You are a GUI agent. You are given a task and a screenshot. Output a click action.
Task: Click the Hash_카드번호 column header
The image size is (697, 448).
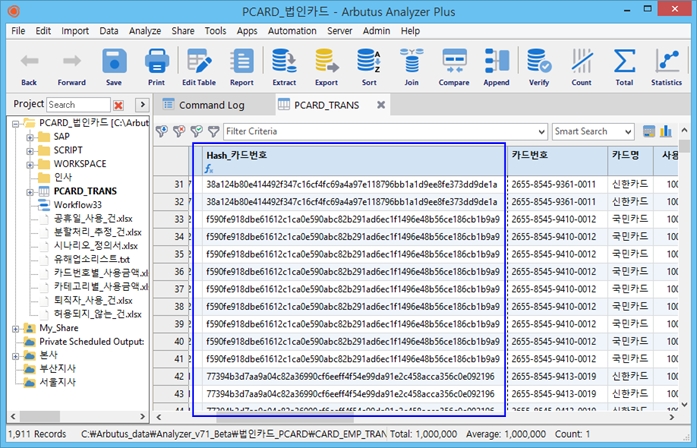tap(354, 160)
